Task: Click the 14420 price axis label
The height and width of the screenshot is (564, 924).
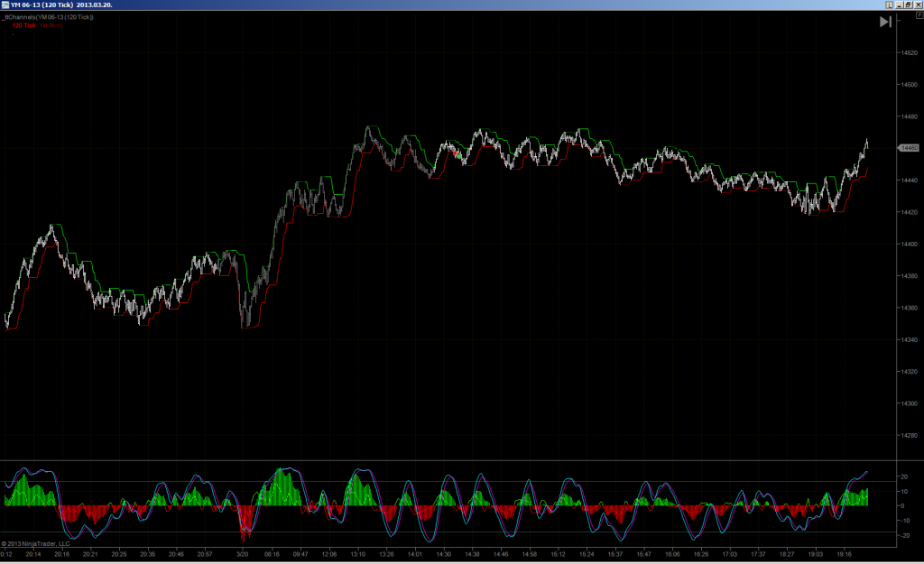Action: pyautogui.click(x=909, y=212)
